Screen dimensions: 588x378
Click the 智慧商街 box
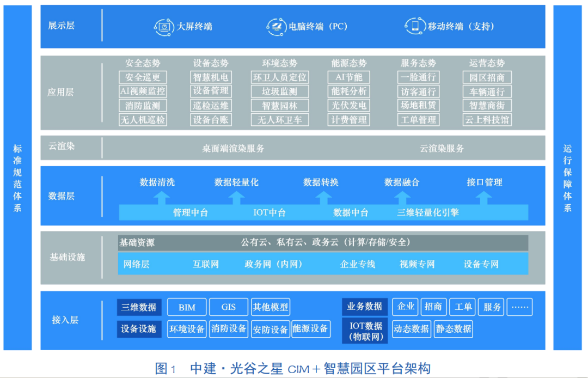(x=487, y=105)
